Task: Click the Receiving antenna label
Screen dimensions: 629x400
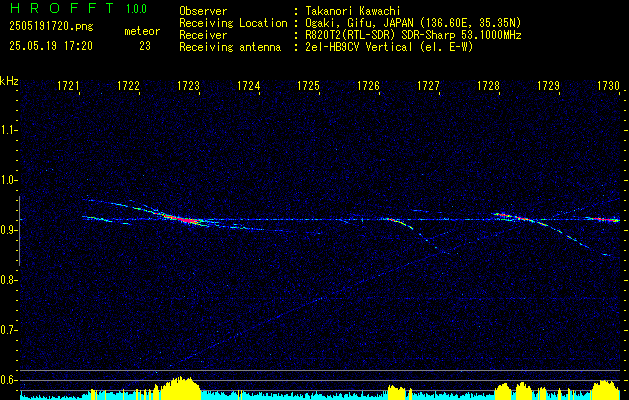Action: 230,47
